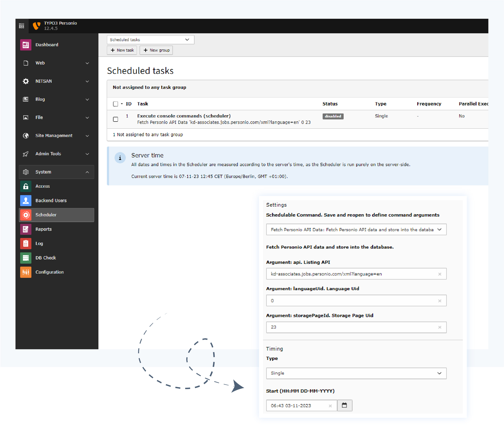504x428 pixels.
Task: Tick the select-all checkbox in table header
Action: tap(116, 104)
